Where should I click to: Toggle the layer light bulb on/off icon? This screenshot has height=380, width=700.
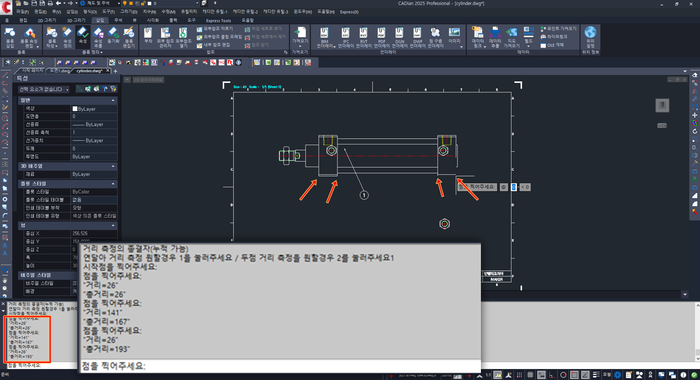point(126,4)
